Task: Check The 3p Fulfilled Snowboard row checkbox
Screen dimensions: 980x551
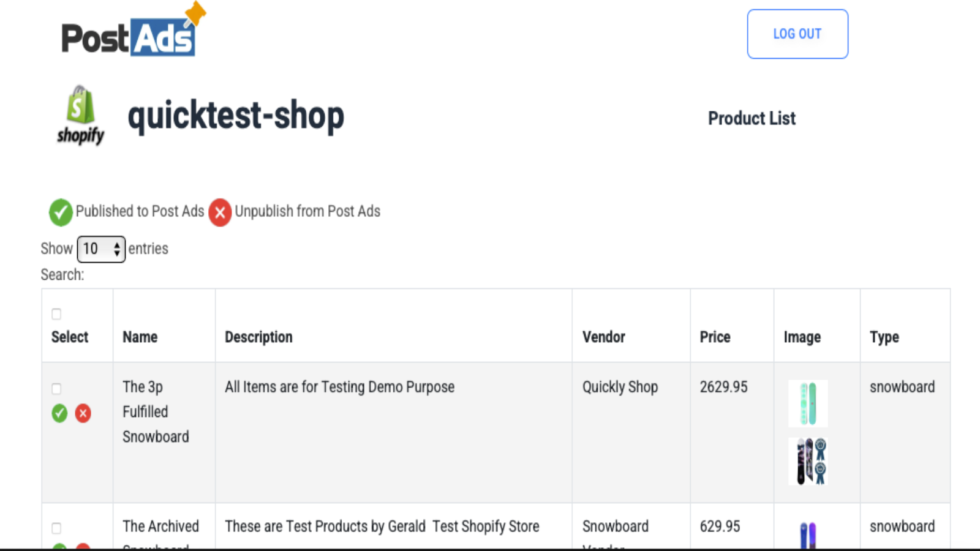Action: 56,389
